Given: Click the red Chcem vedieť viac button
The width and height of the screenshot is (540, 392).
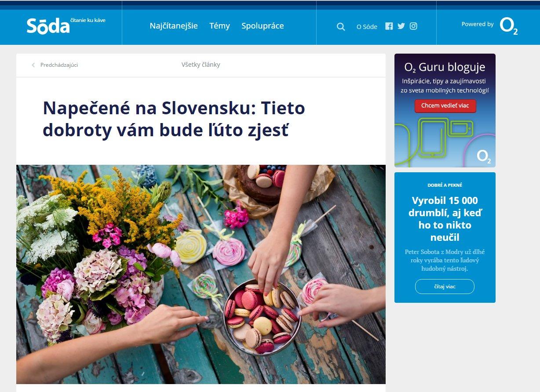Looking at the screenshot, I should point(445,106).
